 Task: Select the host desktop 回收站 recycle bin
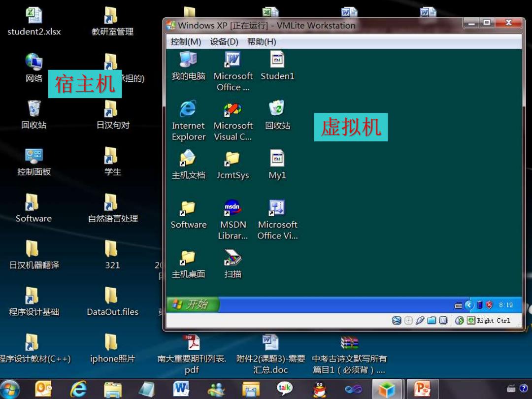pos(34,115)
